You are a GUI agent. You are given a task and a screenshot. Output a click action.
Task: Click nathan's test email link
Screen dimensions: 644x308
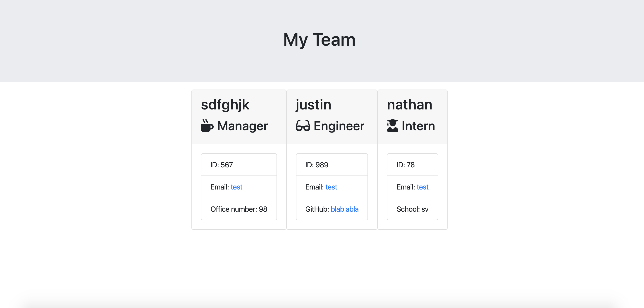422,187
